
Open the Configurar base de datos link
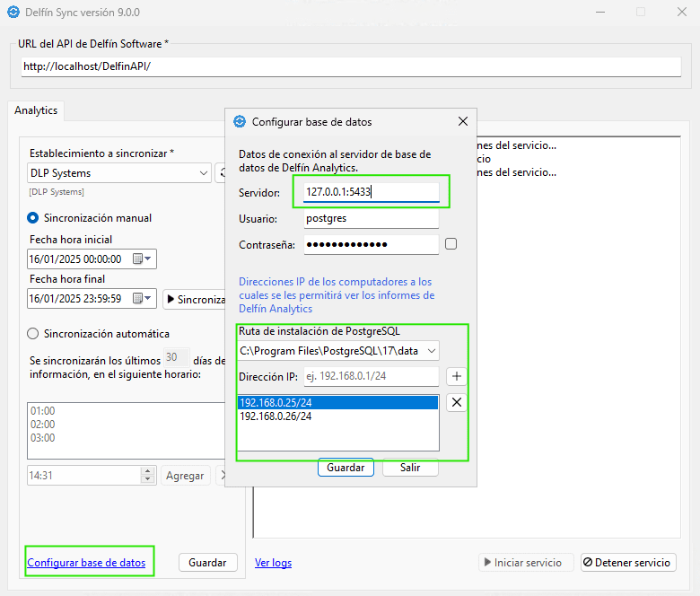tap(86, 563)
